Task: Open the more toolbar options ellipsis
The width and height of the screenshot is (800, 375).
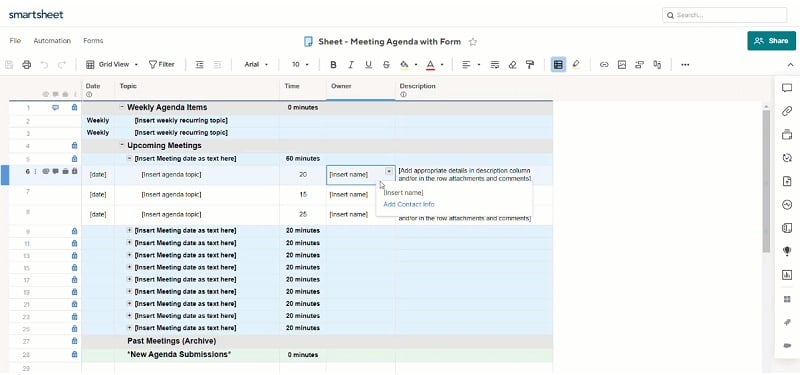Action: (x=685, y=65)
